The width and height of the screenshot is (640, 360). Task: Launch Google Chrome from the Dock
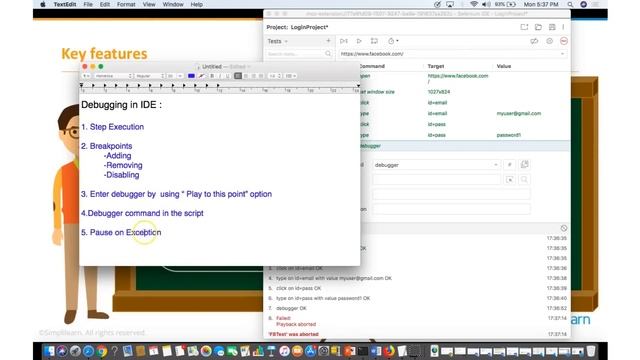[x=102, y=351]
